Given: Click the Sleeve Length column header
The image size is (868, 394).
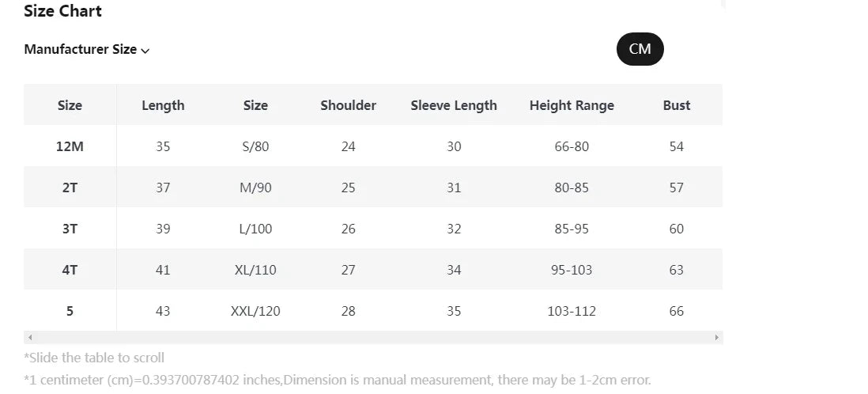Looking at the screenshot, I should [x=454, y=105].
